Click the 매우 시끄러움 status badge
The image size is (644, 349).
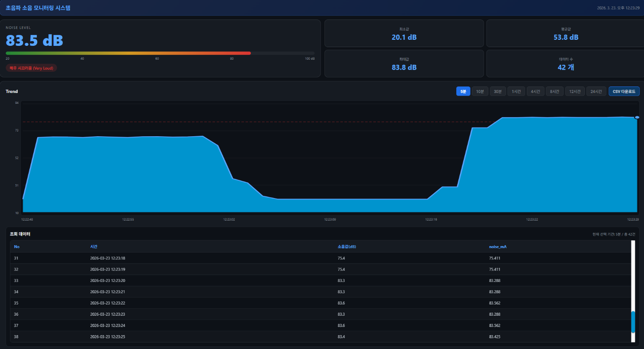click(31, 68)
